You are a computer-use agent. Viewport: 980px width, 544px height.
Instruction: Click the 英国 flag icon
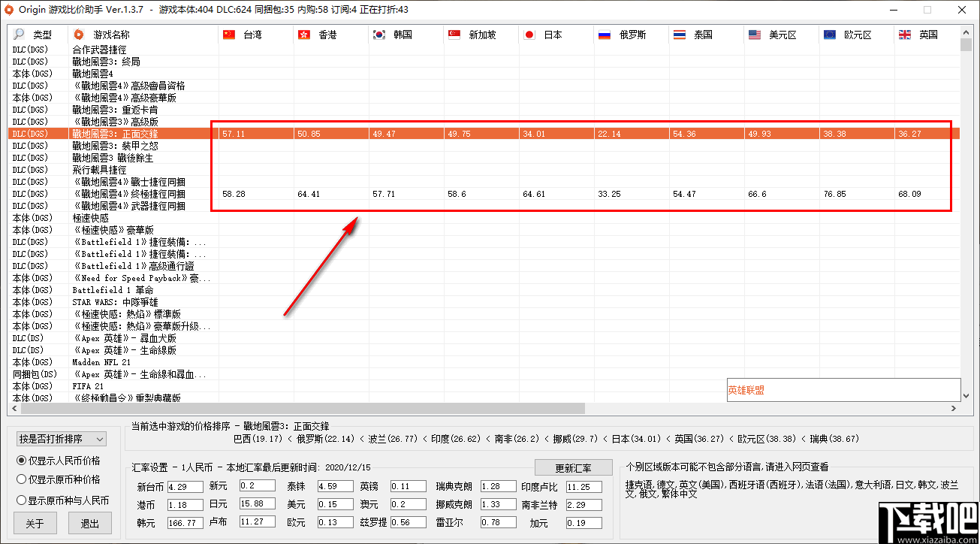(903, 34)
